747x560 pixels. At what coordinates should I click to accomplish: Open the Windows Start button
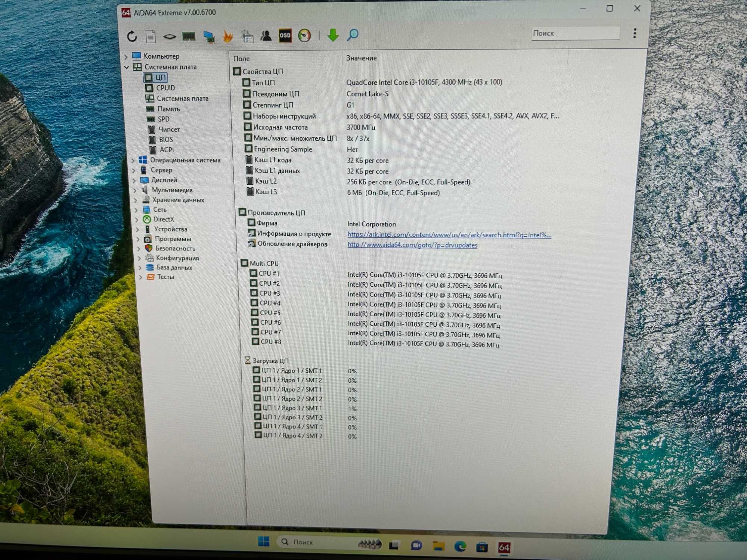[264, 541]
